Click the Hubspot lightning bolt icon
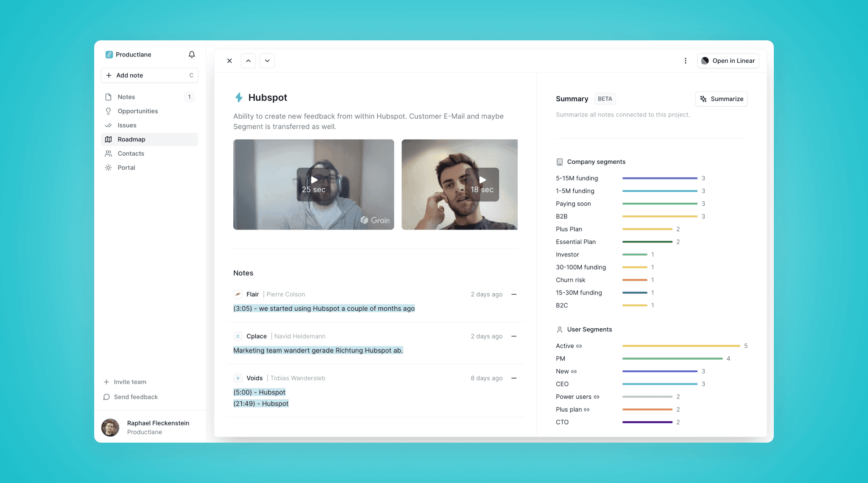868x483 pixels. coord(239,97)
